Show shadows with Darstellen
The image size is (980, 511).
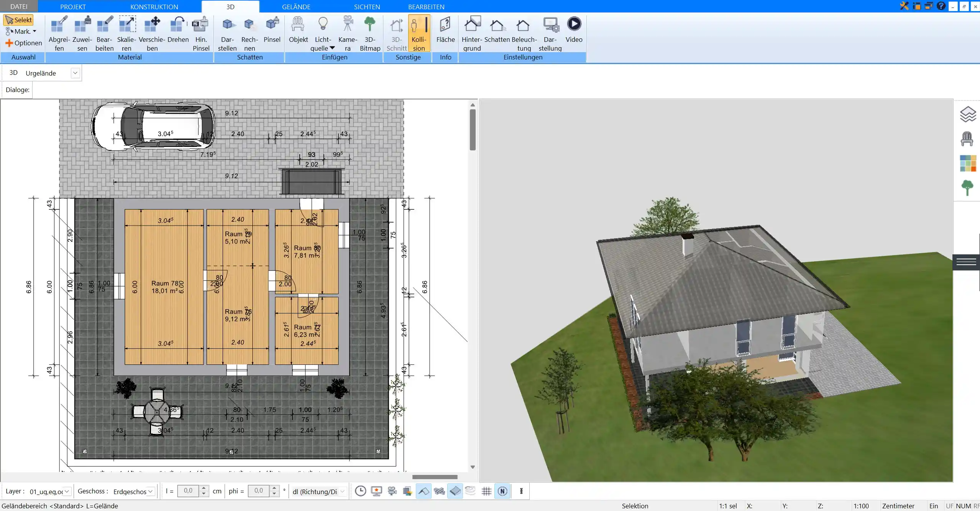point(227,34)
